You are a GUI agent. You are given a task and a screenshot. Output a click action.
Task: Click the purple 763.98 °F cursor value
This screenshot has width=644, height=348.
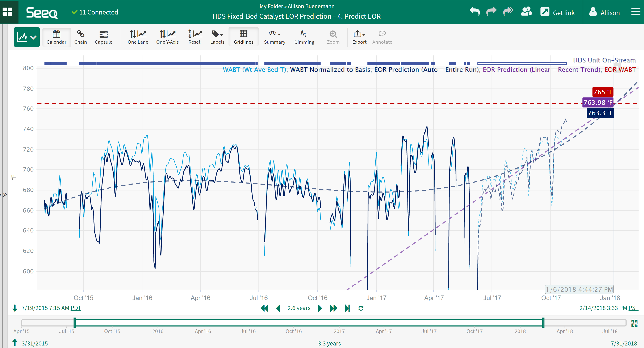pos(598,102)
